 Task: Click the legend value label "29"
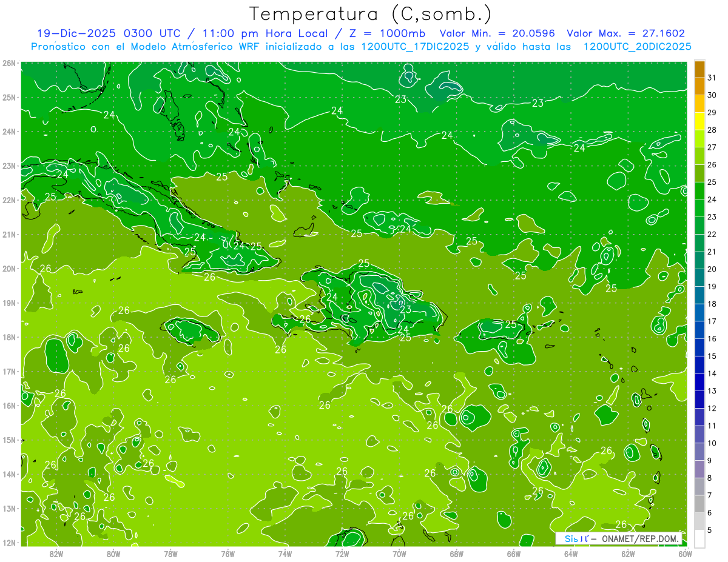point(712,113)
